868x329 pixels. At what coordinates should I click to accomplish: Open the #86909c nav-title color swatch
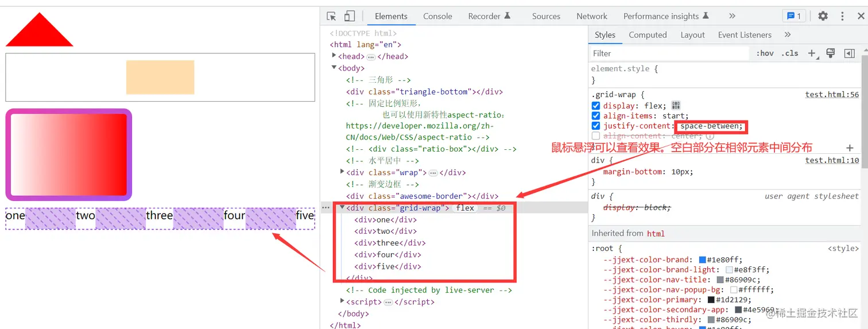coord(720,280)
